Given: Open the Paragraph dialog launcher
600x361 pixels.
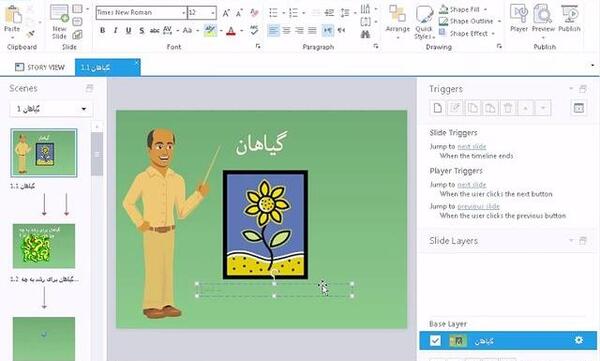Looking at the screenshot, I should (376, 46).
